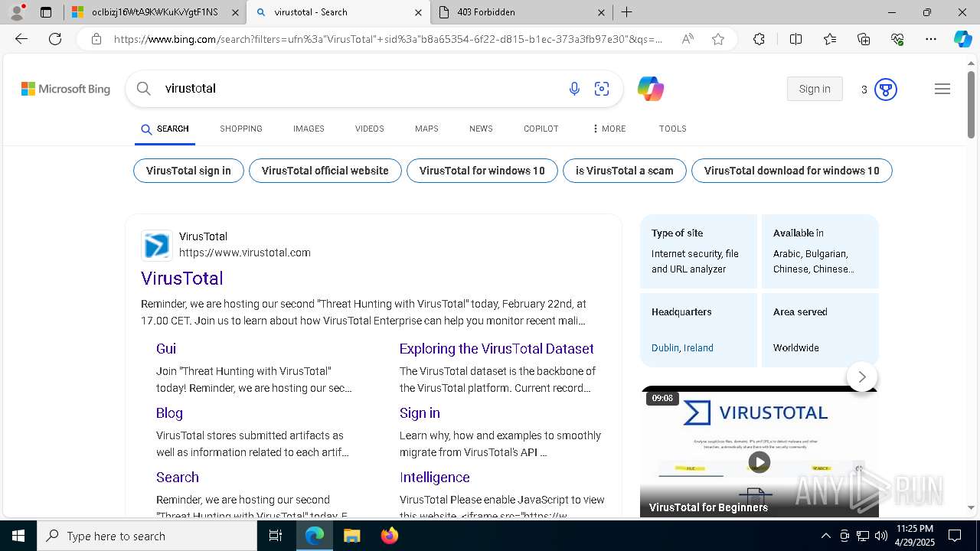
Task: Close the 403 Forbidden tab
Action: (x=601, y=12)
